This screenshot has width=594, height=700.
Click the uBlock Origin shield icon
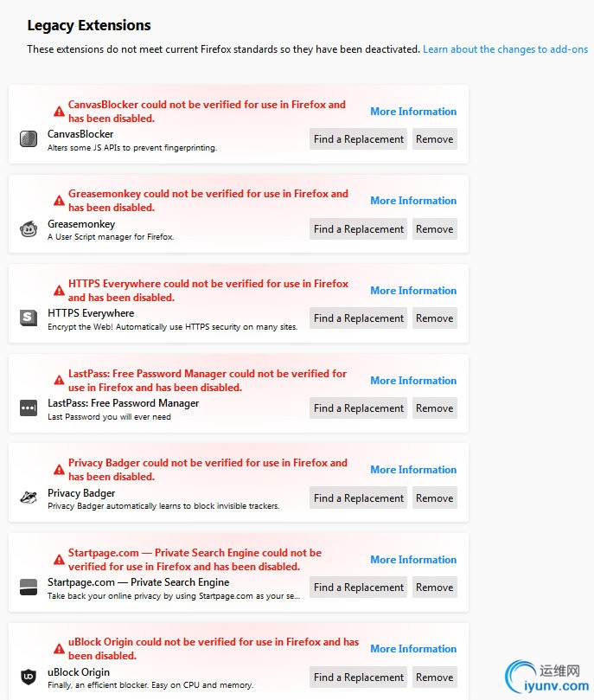tap(29, 677)
